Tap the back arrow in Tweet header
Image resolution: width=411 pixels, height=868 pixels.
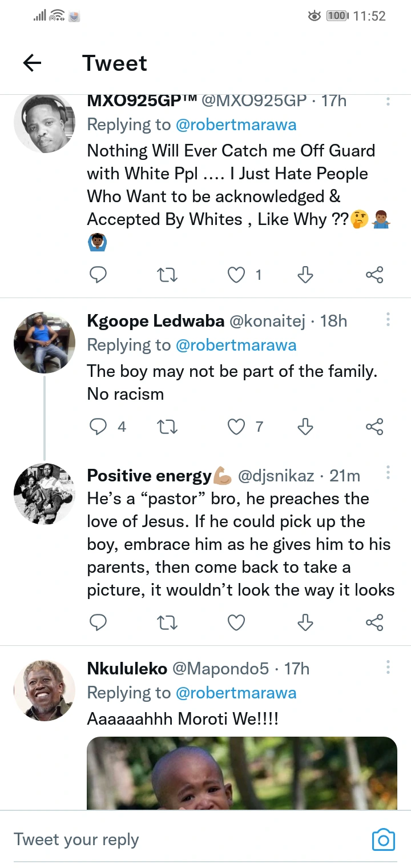point(33,63)
